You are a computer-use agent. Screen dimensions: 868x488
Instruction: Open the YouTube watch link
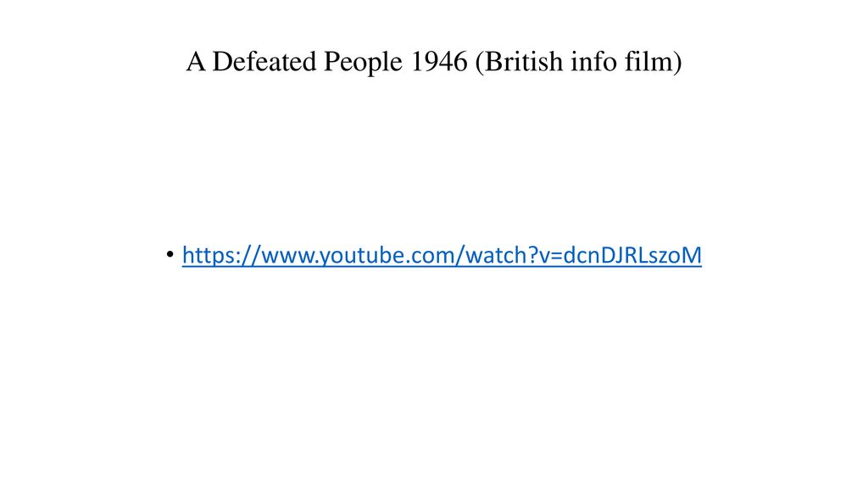pos(442,256)
